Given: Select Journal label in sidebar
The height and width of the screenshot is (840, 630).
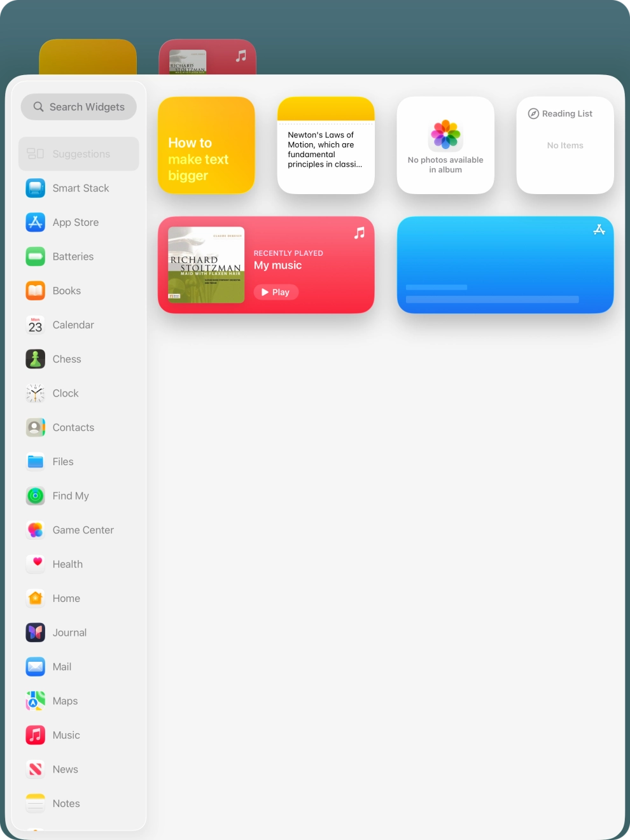Looking at the screenshot, I should (x=69, y=633).
